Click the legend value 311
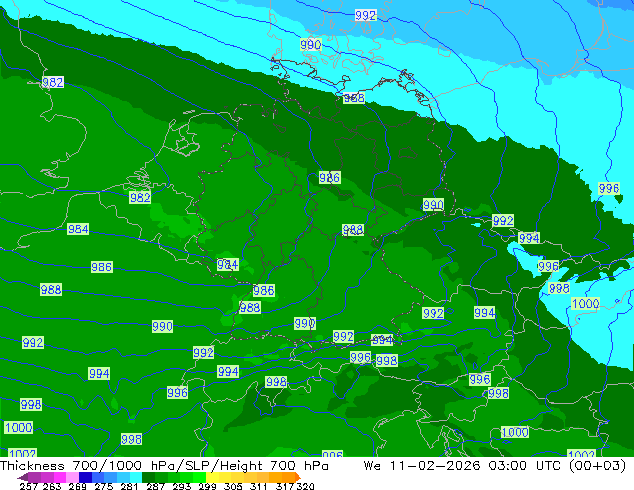The width and height of the screenshot is (634, 490). [259, 486]
